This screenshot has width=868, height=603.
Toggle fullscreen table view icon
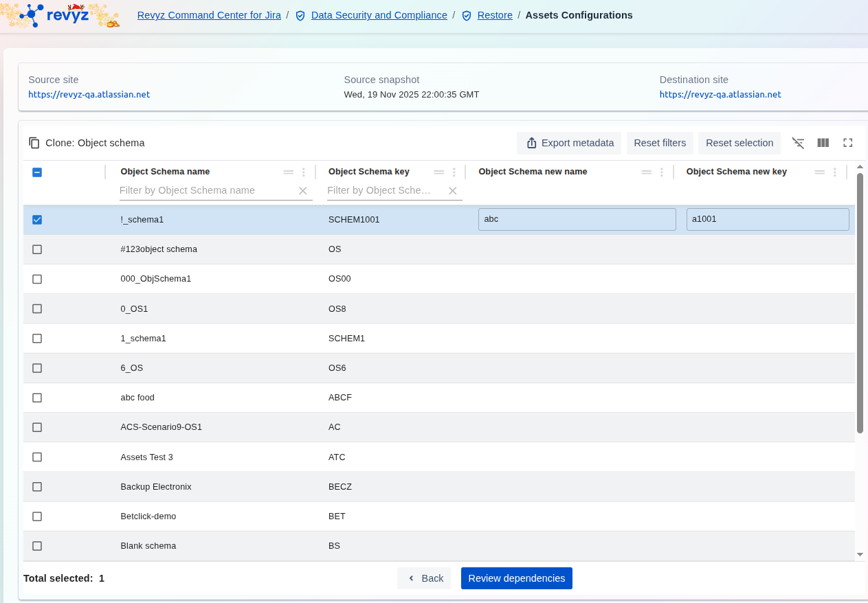click(x=847, y=143)
